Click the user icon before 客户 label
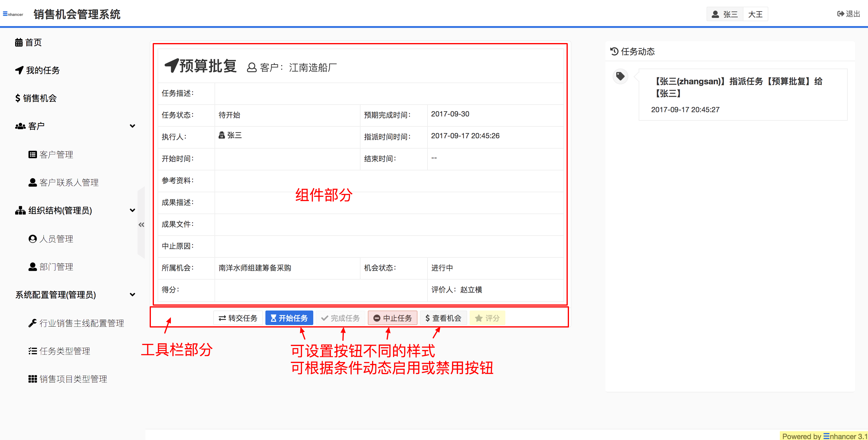This screenshot has height=440, width=868. click(251, 67)
